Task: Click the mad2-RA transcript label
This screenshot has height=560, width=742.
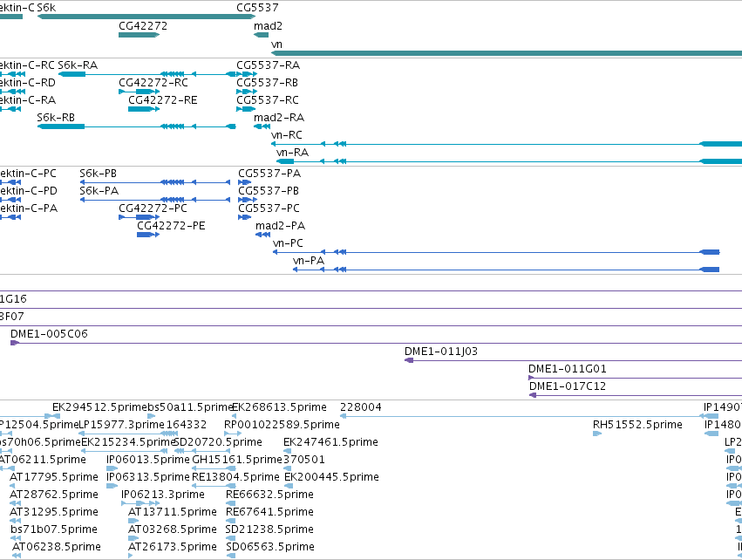Action: coord(279,118)
